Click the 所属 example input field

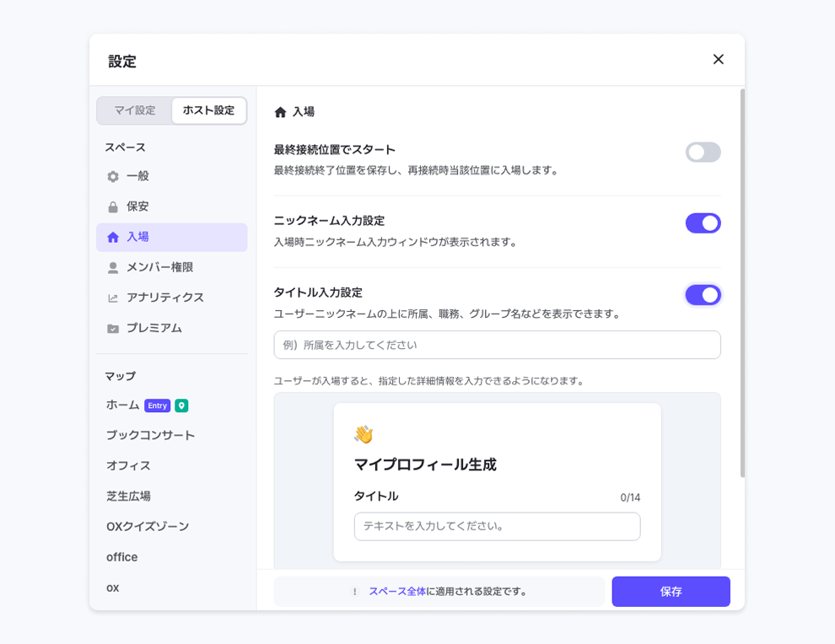[x=497, y=345]
